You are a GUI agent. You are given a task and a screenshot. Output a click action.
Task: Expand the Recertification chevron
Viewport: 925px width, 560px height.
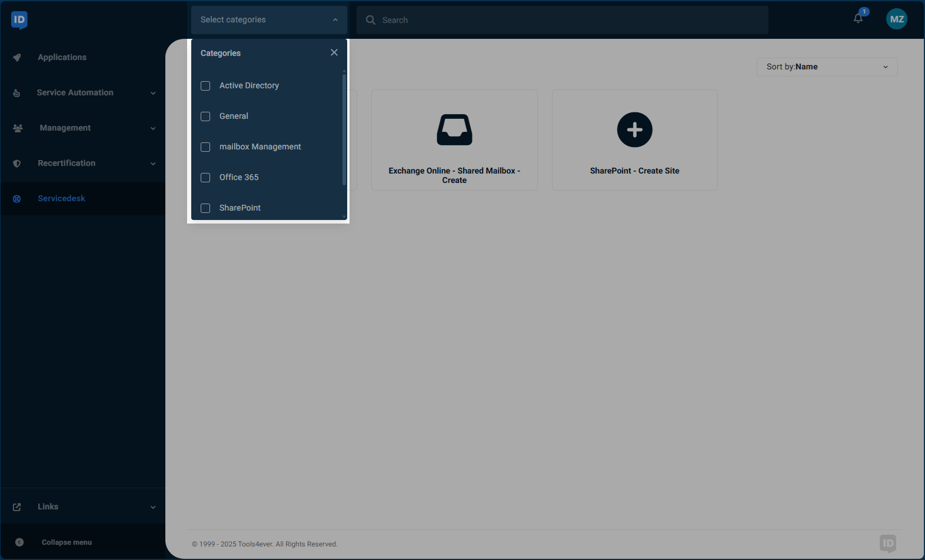(x=153, y=164)
